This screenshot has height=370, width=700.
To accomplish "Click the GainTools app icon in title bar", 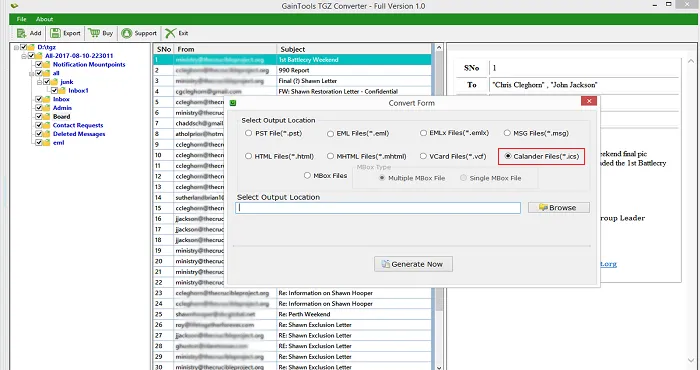I will point(14,6).
